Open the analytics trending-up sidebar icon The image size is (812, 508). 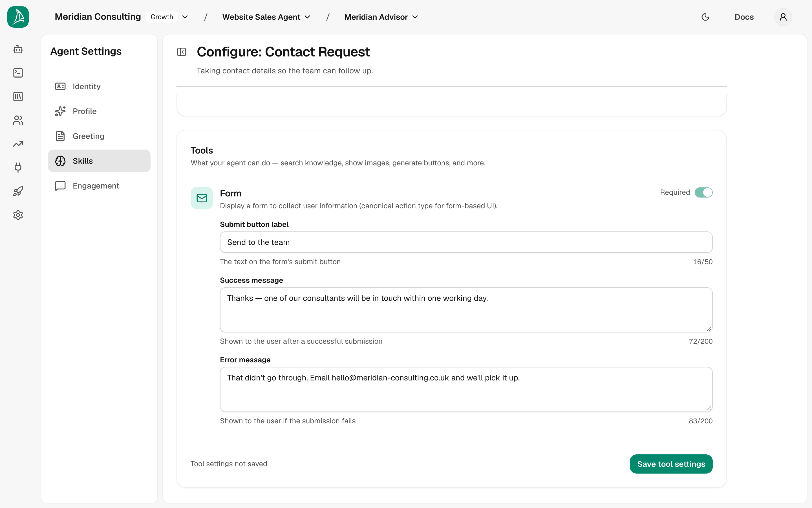pyautogui.click(x=18, y=144)
